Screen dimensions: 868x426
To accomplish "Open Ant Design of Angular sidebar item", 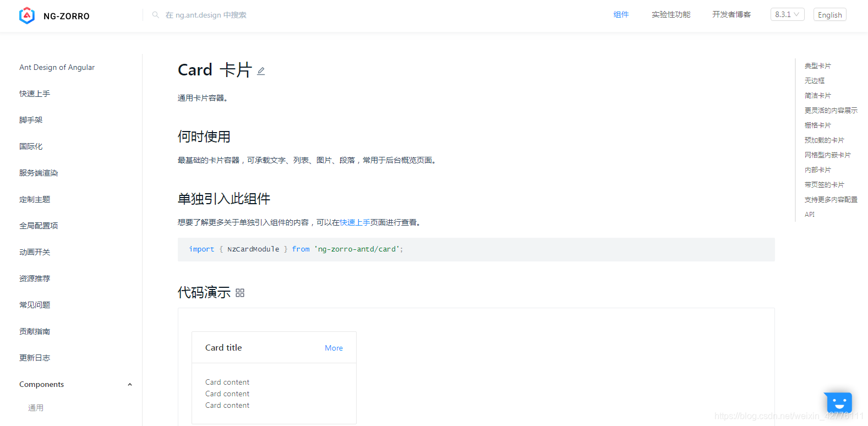I will tap(57, 67).
